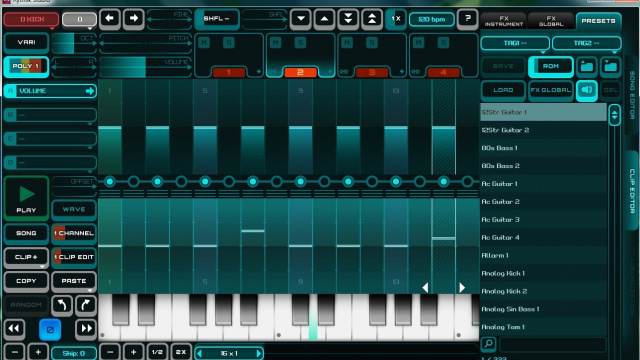This screenshot has width=640, height=360.
Task: Click the first folder icon next to ROM
Action: (x=587, y=66)
